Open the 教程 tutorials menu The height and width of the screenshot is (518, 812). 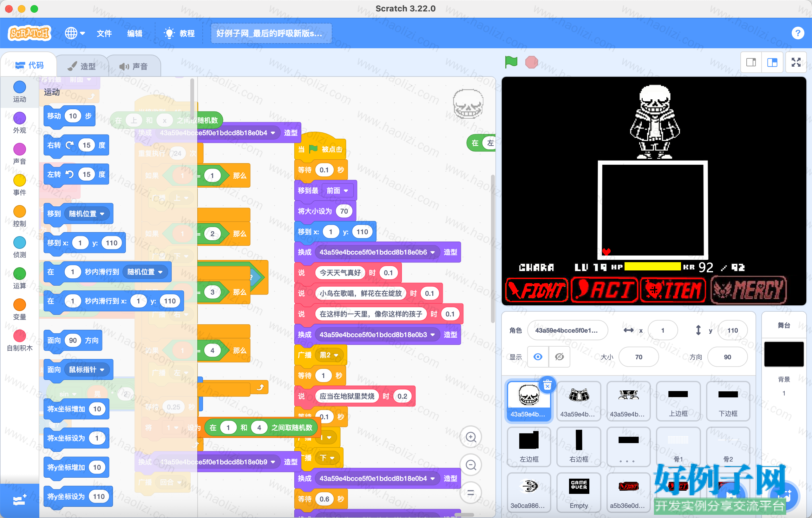pos(179,33)
